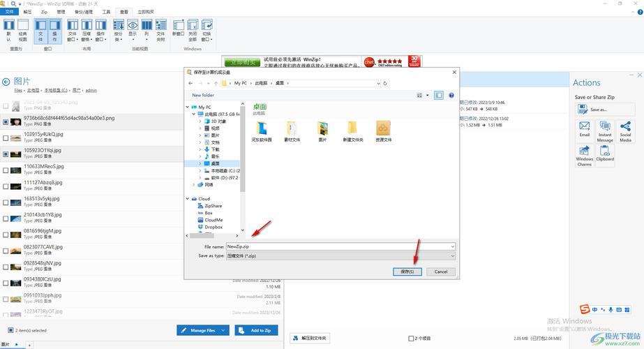This screenshot has width=644, height=349.
Task: Switch to 经典视图 classic view layout
Action: click(x=23, y=31)
